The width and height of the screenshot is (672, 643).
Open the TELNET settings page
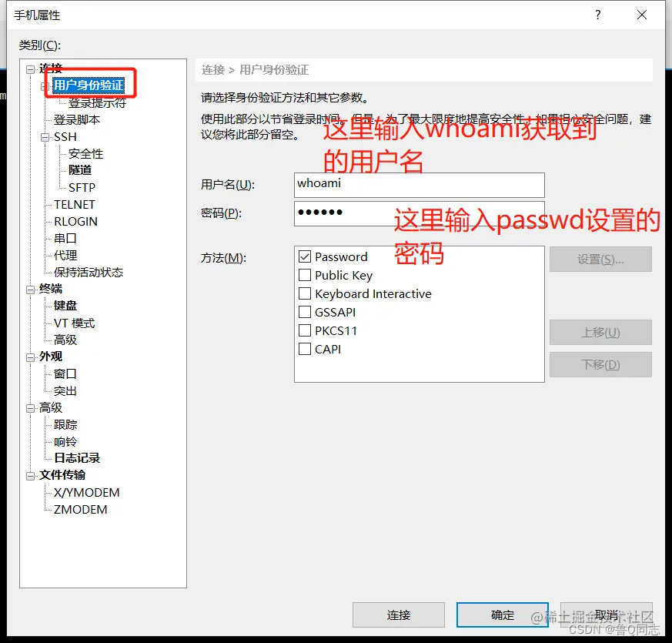tap(73, 204)
